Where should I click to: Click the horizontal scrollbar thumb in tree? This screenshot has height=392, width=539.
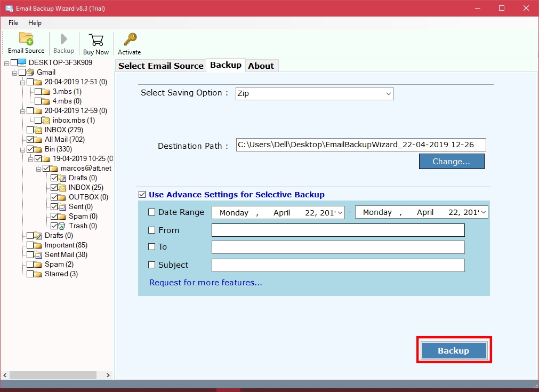click(53, 375)
